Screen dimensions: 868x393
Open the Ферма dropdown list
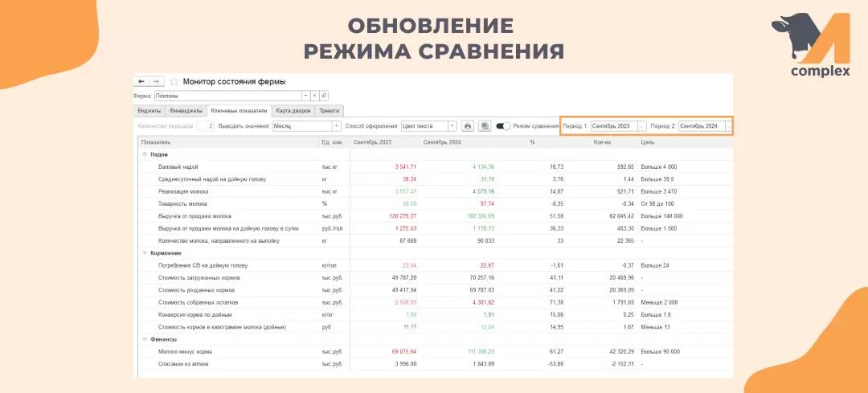pyautogui.click(x=305, y=96)
